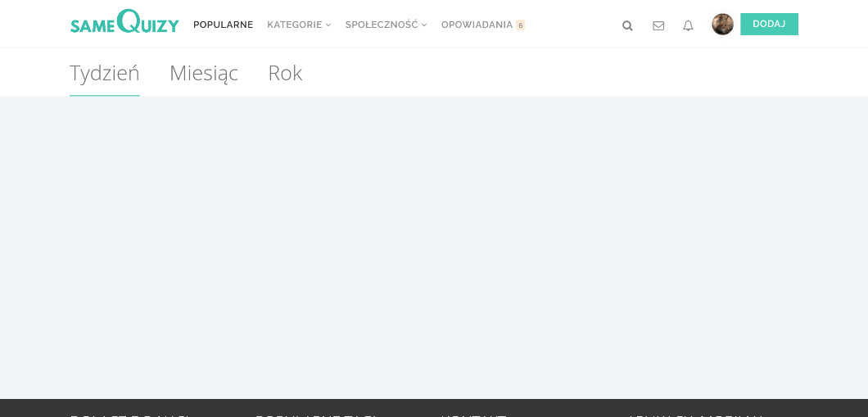Open the user profile avatar

pos(722,25)
